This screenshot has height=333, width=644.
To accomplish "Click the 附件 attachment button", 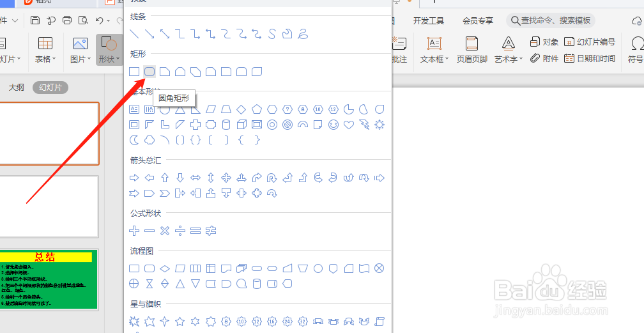I will 544,58.
